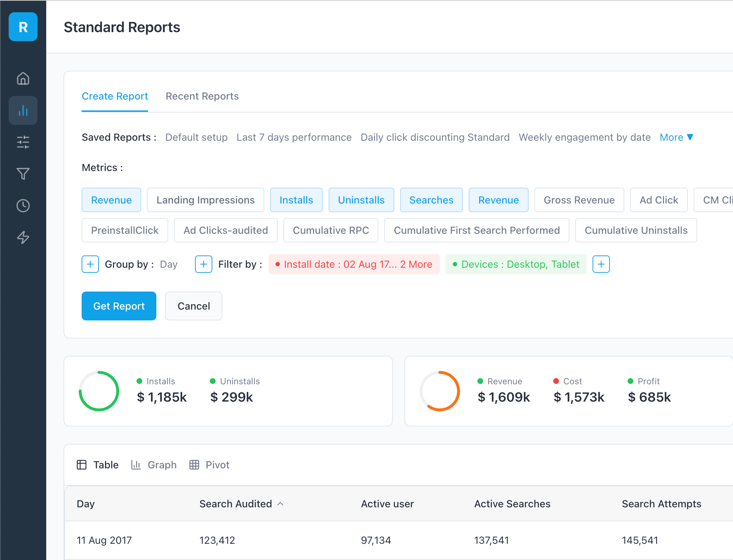The width and height of the screenshot is (733, 560).
Task: Click the Day column header
Action: 86,504
